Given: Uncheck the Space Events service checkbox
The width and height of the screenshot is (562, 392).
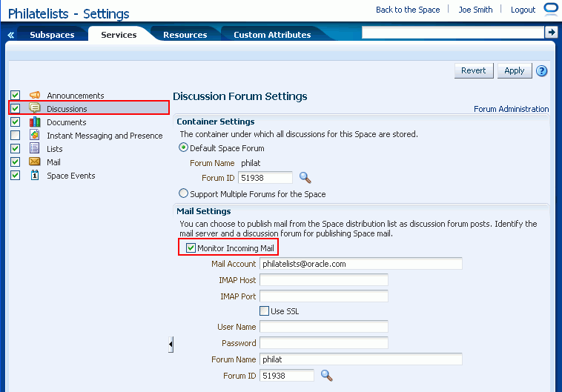Looking at the screenshot, I should pos(15,175).
